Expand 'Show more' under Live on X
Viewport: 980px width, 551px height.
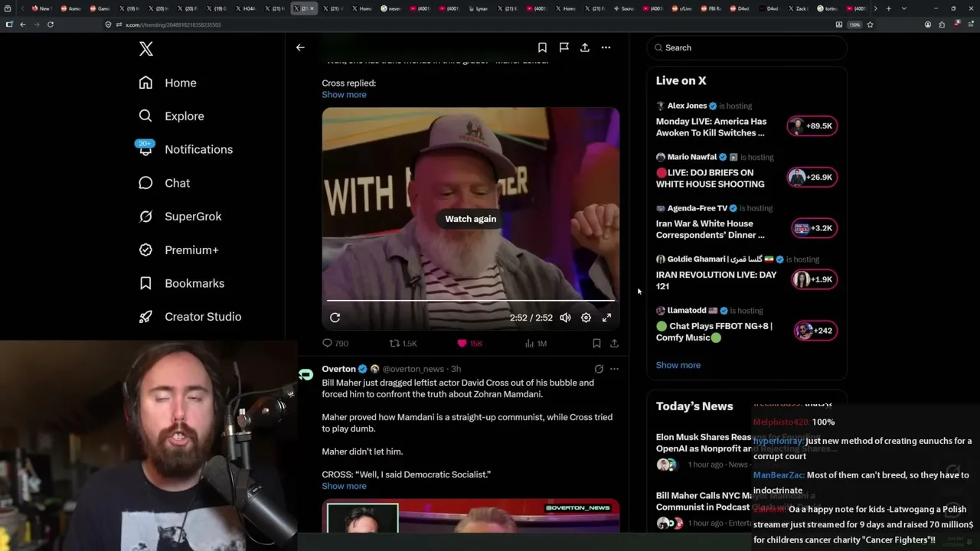(x=678, y=365)
